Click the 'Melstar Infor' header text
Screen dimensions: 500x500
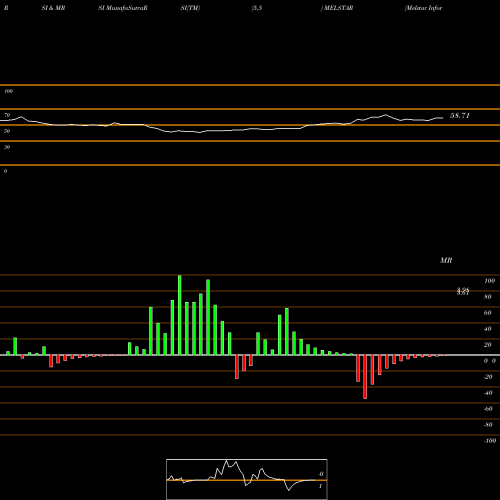click(x=423, y=8)
